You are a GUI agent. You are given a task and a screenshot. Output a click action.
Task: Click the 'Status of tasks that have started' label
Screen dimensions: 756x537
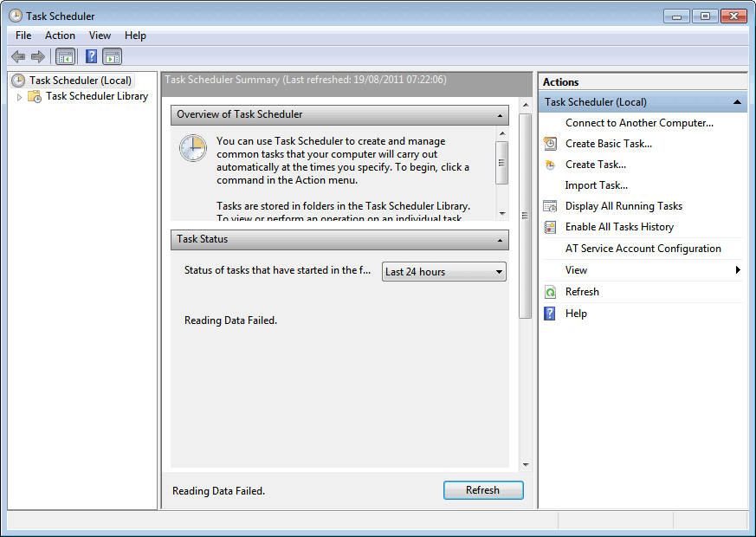pos(277,270)
